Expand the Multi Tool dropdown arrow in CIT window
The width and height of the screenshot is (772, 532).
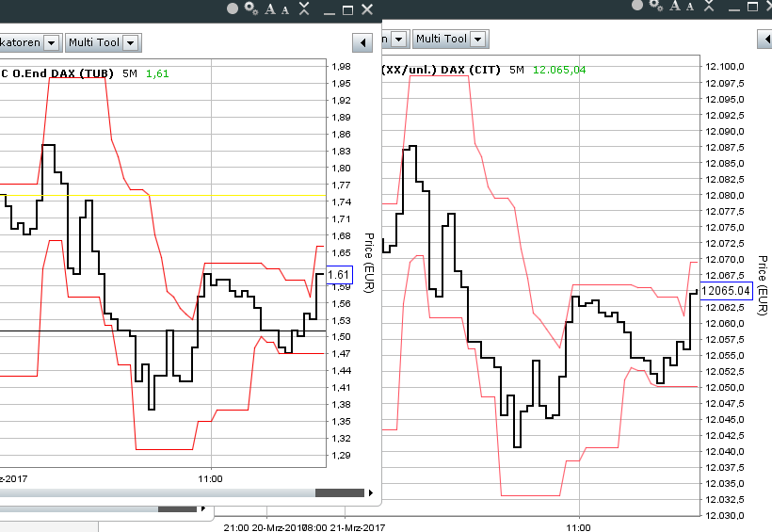(478, 39)
